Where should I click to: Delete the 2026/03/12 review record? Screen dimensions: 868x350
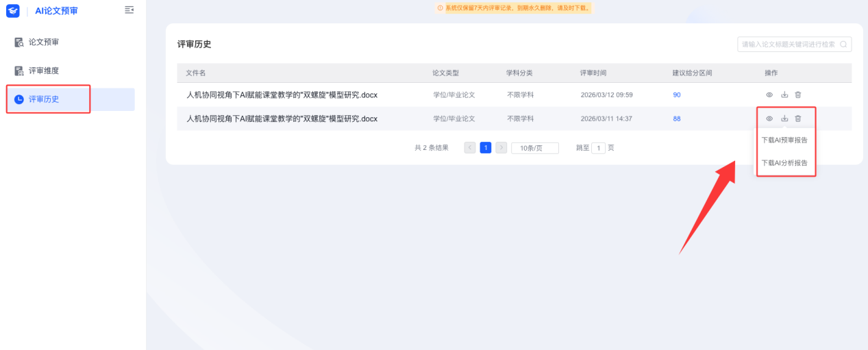tap(798, 95)
